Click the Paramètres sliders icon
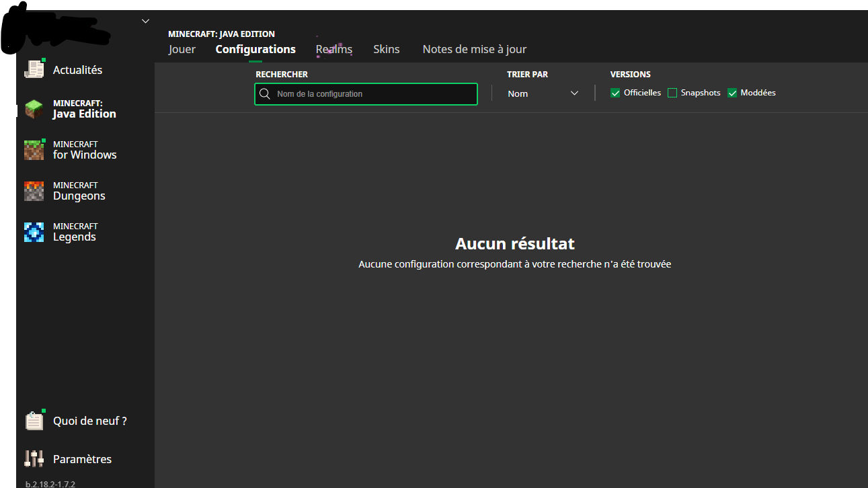The image size is (868, 488). (x=34, y=459)
